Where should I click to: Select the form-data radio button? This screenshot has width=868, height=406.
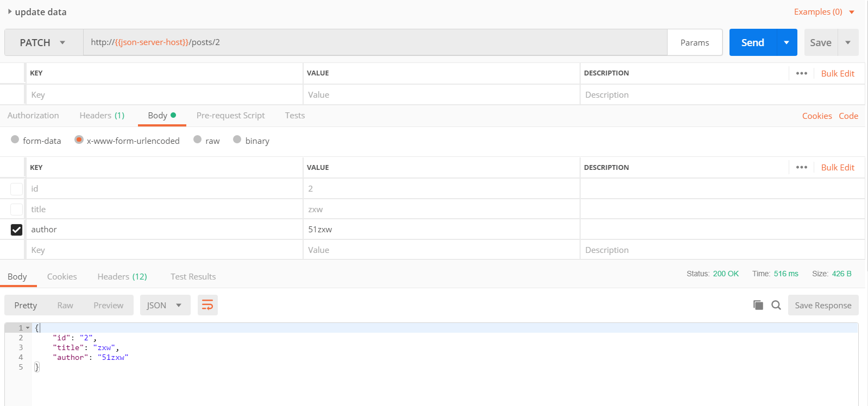click(x=15, y=139)
